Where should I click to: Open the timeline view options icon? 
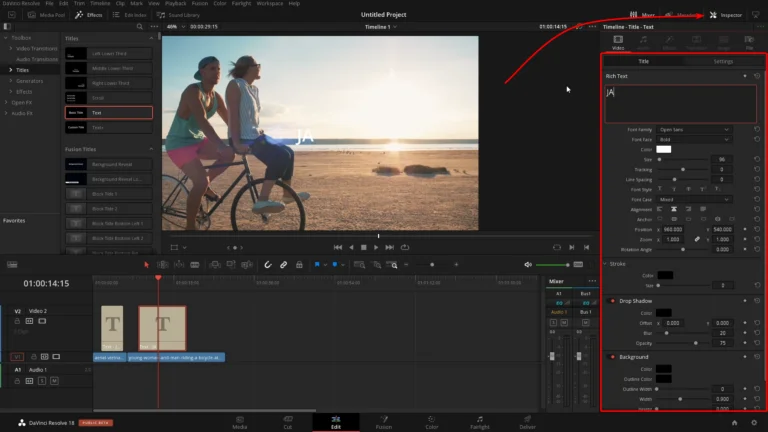[12, 264]
